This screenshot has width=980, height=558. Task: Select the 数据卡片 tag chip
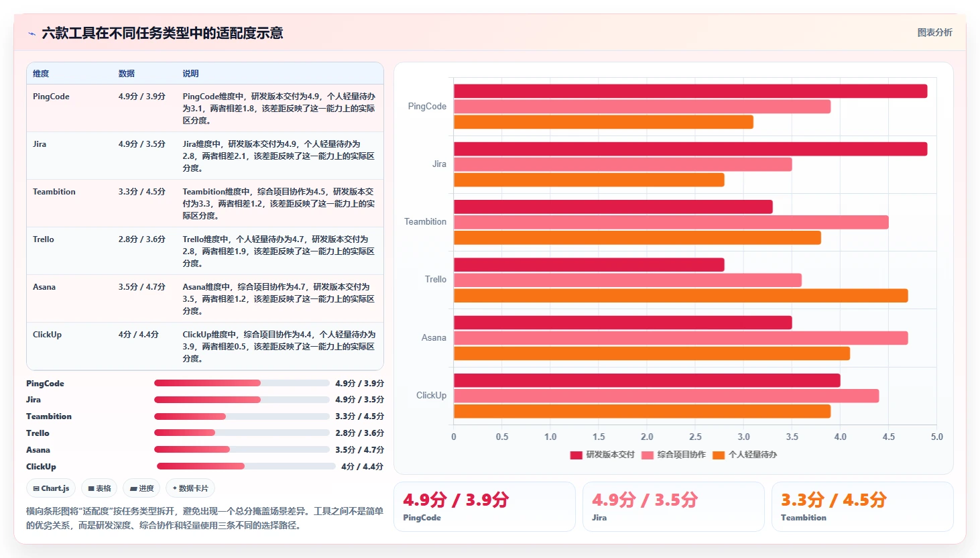coord(190,488)
